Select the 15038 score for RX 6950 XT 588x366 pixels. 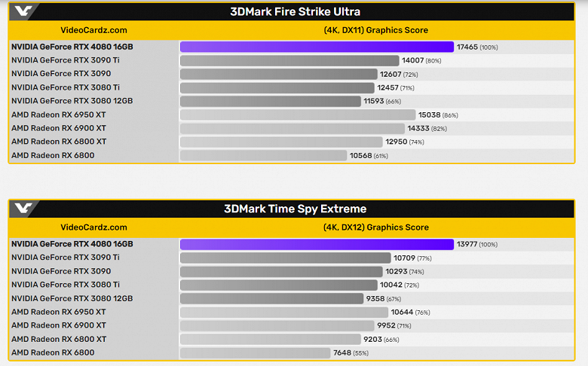tap(429, 114)
